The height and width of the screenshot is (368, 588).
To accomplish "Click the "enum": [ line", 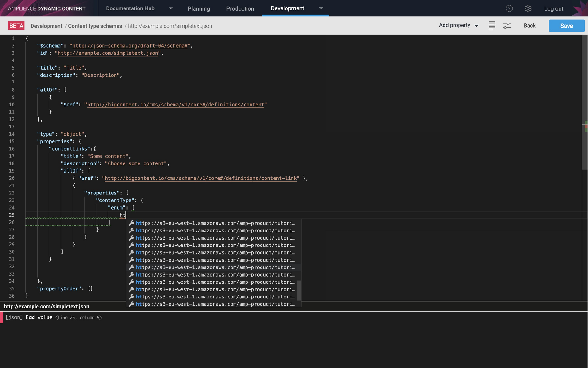I will (121, 208).
